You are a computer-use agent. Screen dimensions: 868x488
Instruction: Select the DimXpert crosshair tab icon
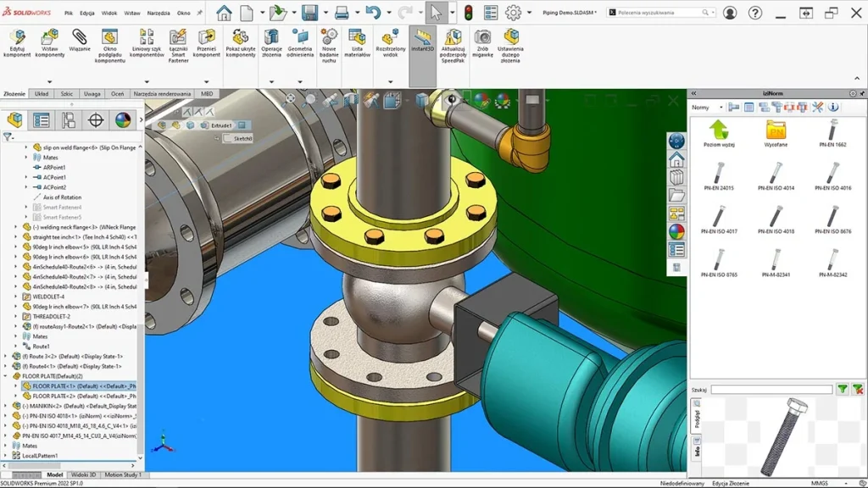point(96,120)
